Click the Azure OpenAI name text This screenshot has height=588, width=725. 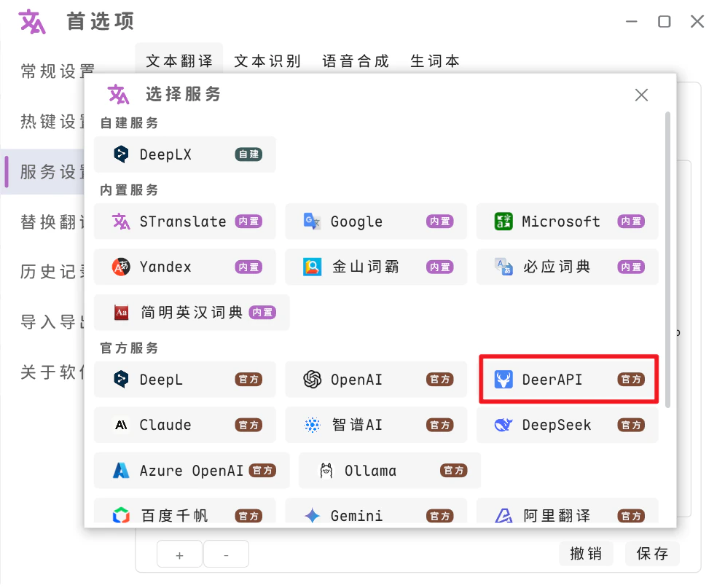coord(192,471)
